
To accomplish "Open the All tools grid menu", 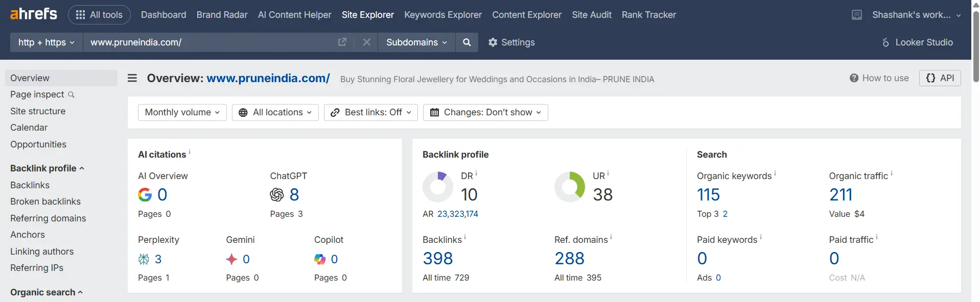I will [x=99, y=15].
